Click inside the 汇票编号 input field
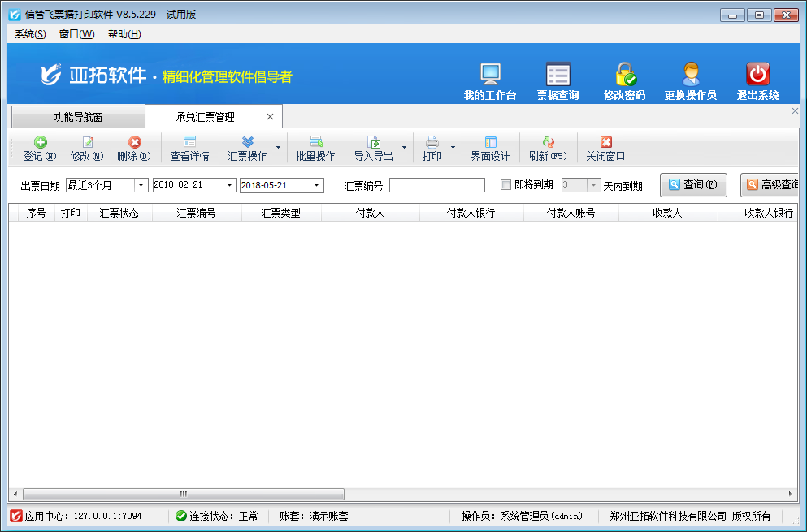The height and width of the screenshot is (532, 807). click(x=437, y=185)
